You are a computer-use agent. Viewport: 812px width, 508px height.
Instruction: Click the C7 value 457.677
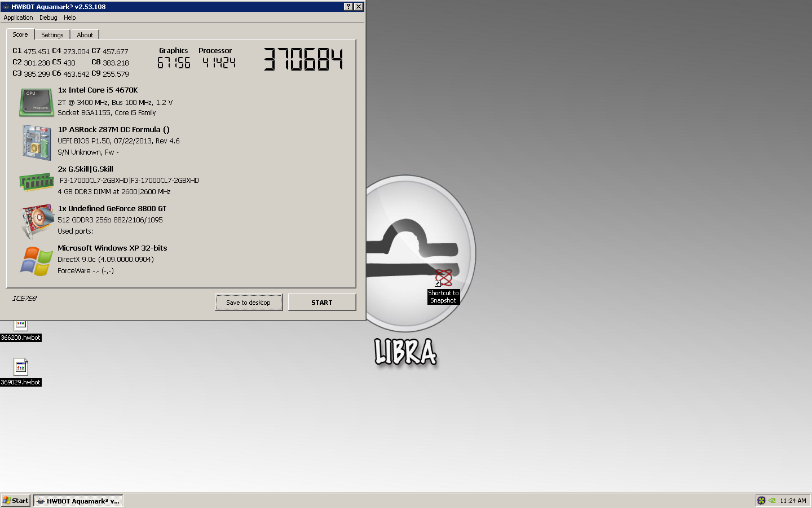coord(116,51)
